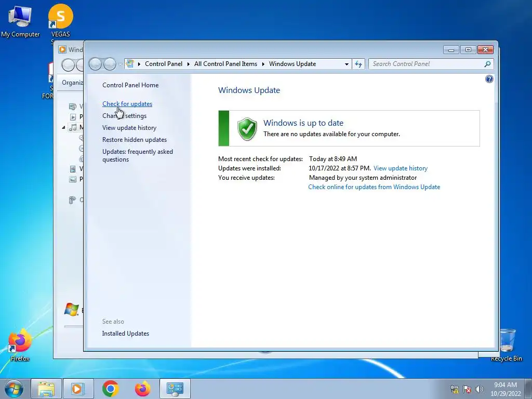Select the Music library icon in background window
This screenshot has width=532, height=399.
[x=73, y=128]
